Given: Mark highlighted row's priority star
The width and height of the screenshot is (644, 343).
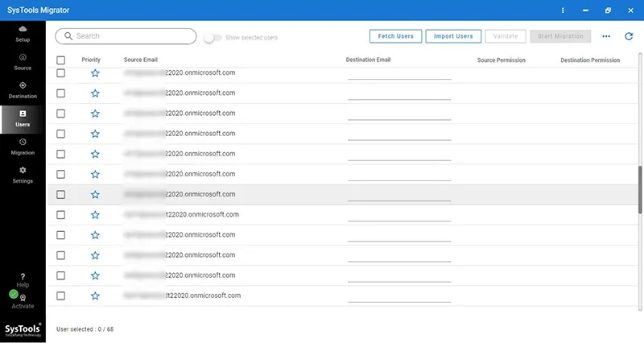Looking at the screenshot, I should pos(95,194).
